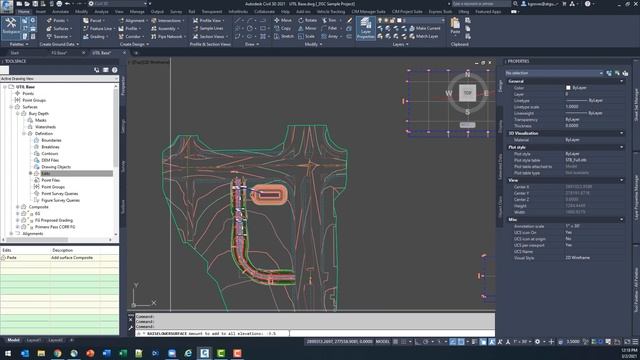640x360 pixels.
Task: Toggle snap mode in status bar
Action: 404,342
